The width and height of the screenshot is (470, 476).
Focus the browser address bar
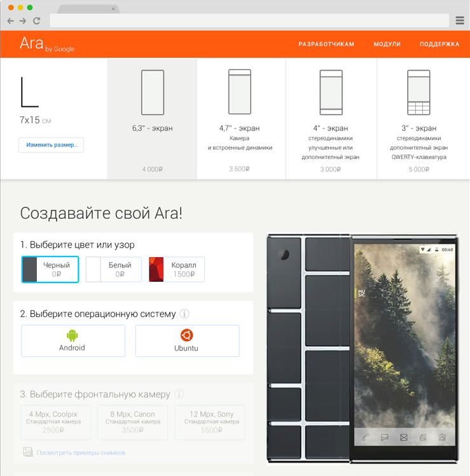(249, 20)
